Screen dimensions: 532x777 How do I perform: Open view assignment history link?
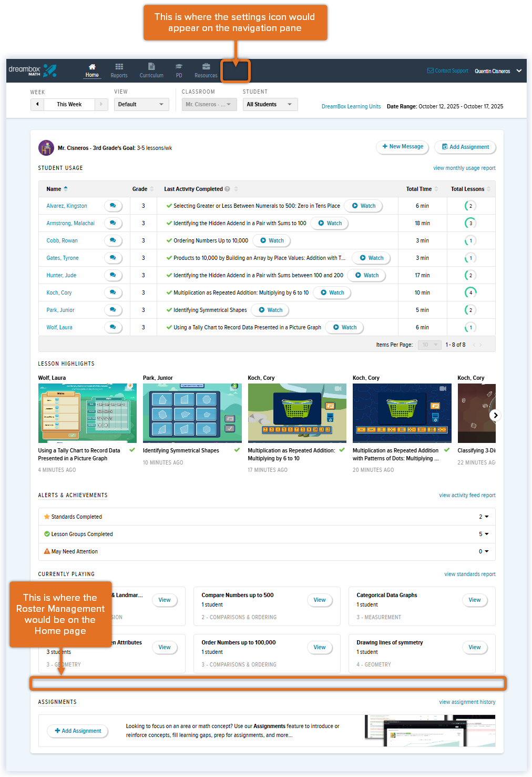click(x=467, y=702)
